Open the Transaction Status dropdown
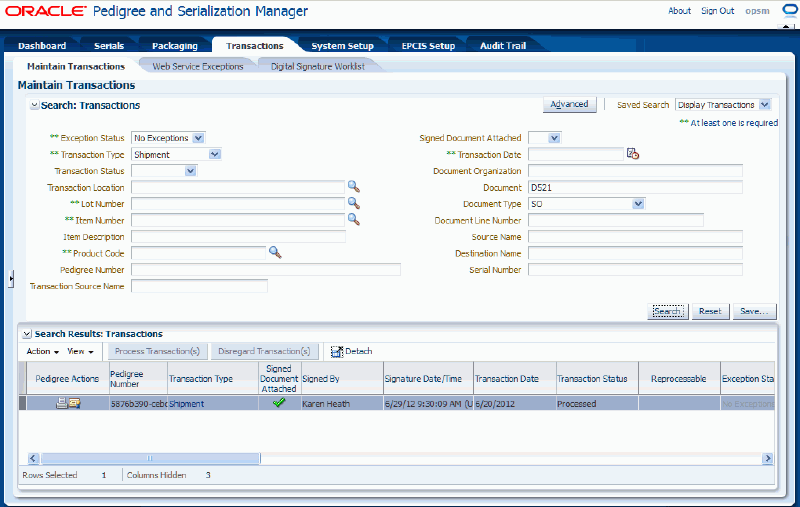The image size is (800, 507). (x=190, y=171)
